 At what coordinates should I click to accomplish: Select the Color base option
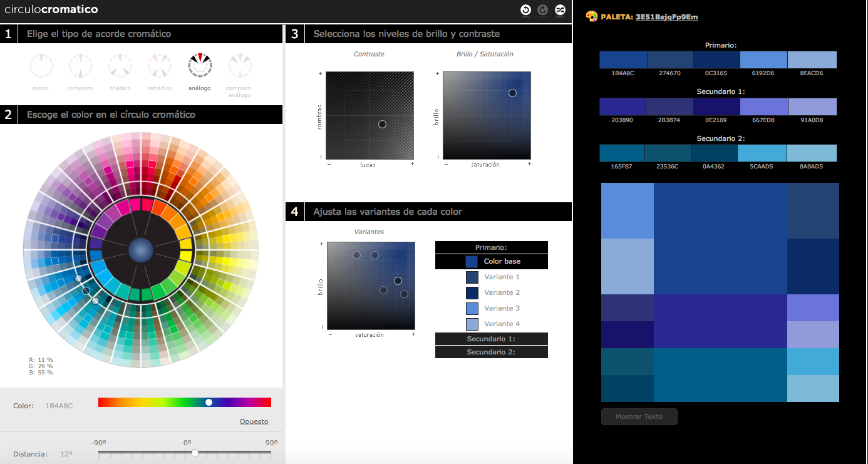tap(492, 261)
